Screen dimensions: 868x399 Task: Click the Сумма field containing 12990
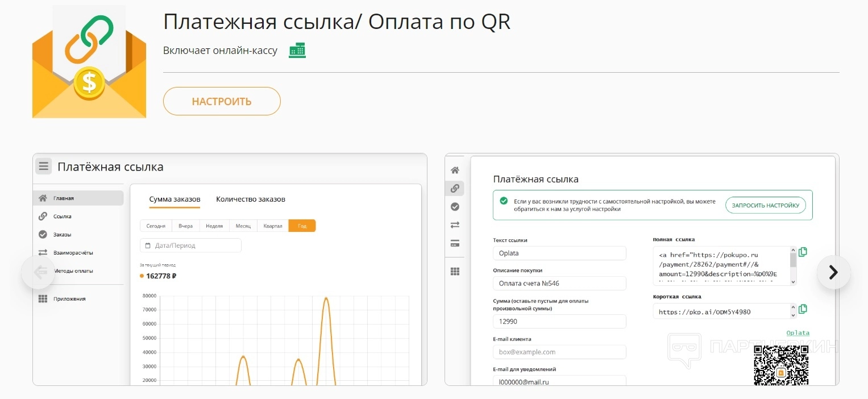(x=559, y=321)
